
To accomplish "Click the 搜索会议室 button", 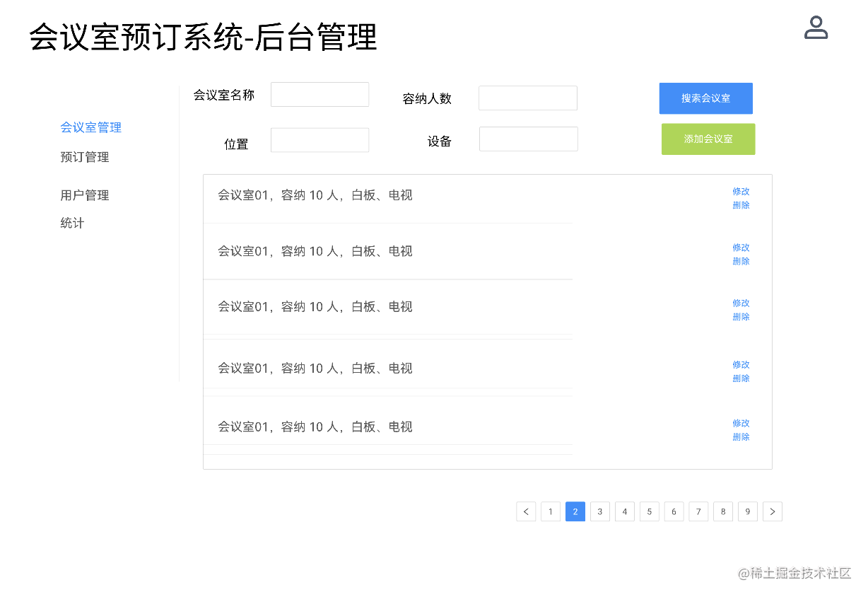I will click(x=706, y=98).
